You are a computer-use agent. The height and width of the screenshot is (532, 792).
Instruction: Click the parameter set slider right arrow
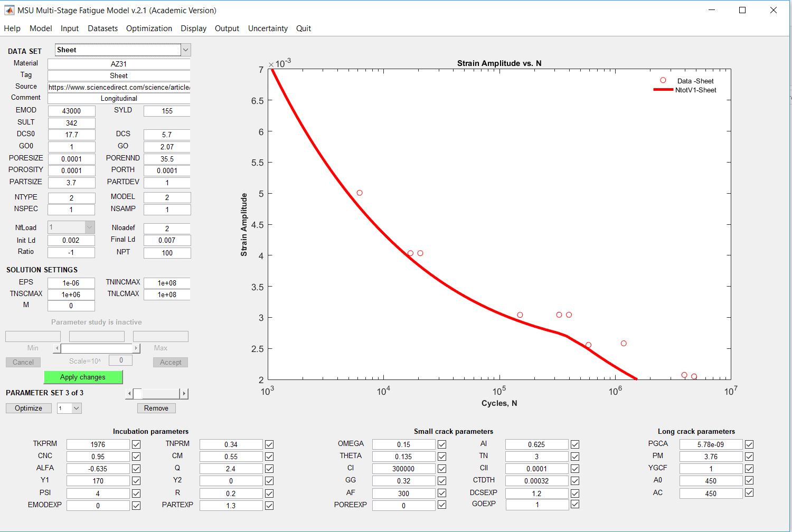coord(184,394)
